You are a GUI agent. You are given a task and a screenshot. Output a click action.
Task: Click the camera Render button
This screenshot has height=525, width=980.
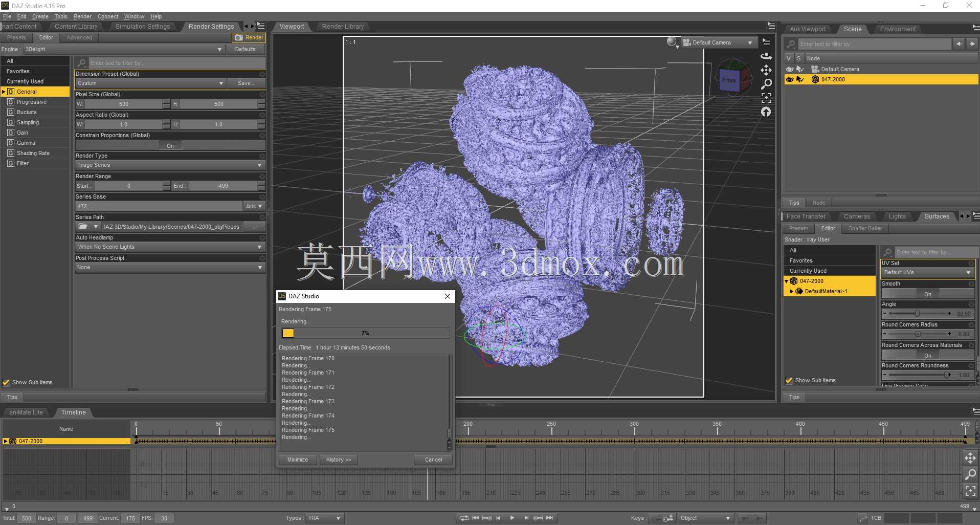(x=249, y=37)
